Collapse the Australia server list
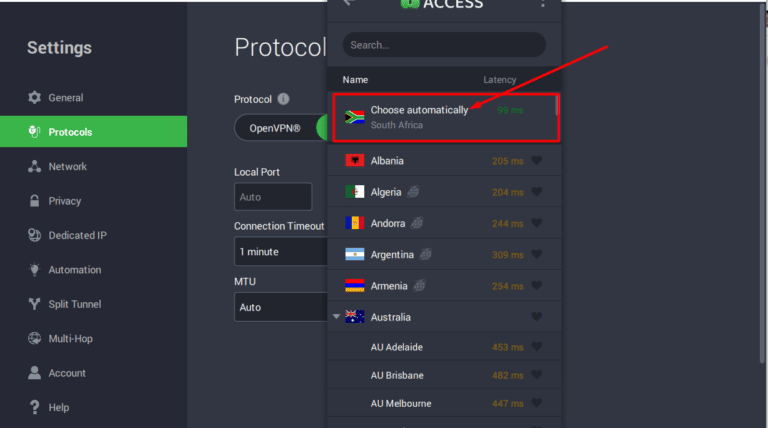768x428 pixels. (336, 317)
